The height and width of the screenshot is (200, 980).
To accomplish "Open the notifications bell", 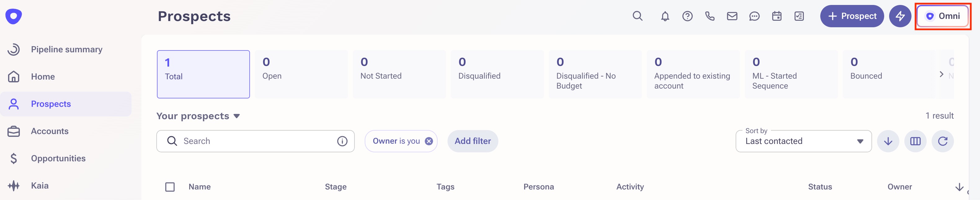I will (665, 16).
